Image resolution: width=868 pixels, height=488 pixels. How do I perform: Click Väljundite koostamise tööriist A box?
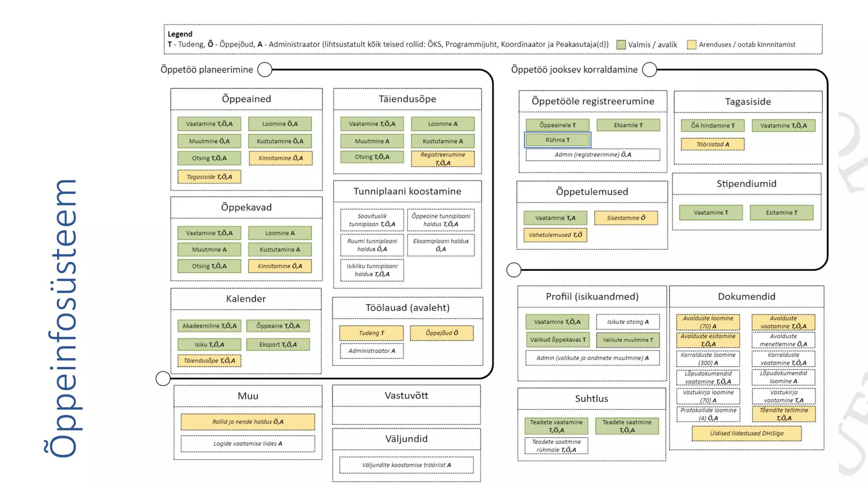pyautogui.click(x=406, y=465)
